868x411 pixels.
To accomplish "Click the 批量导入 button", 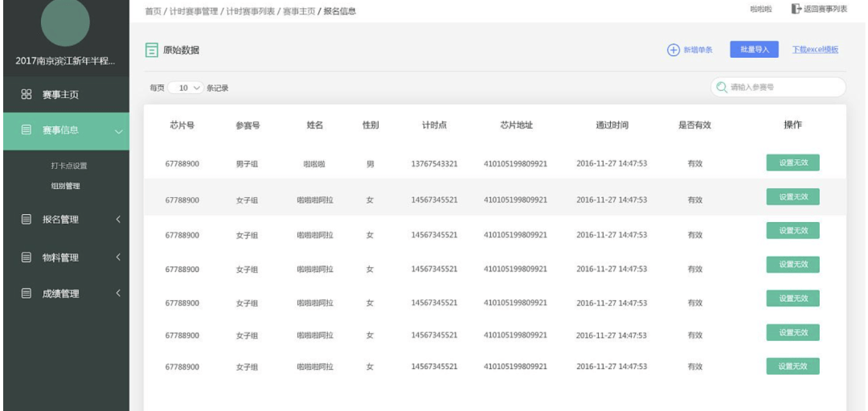I will (x=754, y=50).
